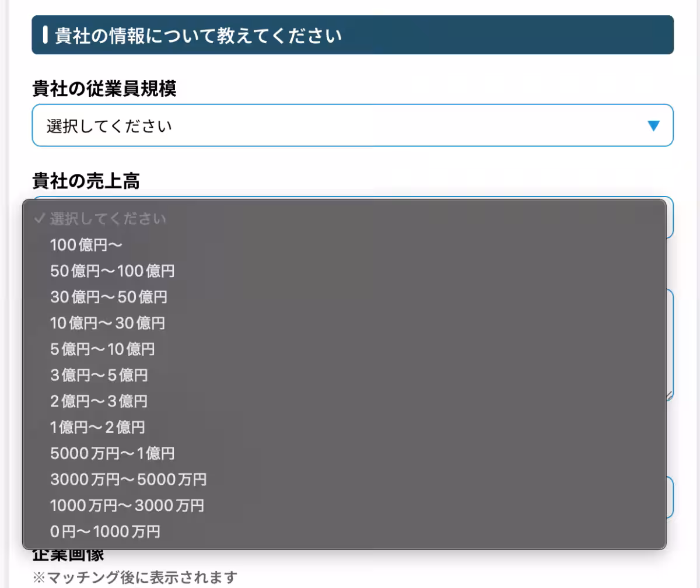Click the blue triangle arrow on employee size select
Image resolution: width=700 pixels, height=588 pixels.
coord(653,125)
